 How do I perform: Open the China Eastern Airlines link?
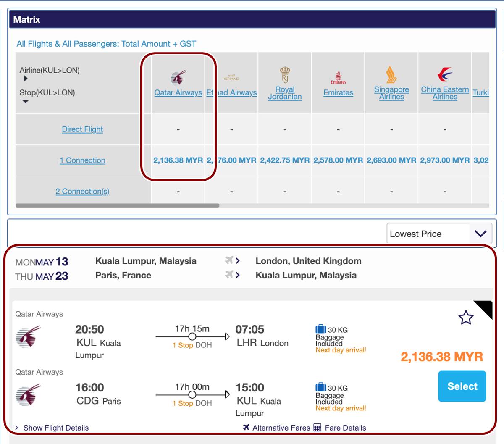click(445, 93)
